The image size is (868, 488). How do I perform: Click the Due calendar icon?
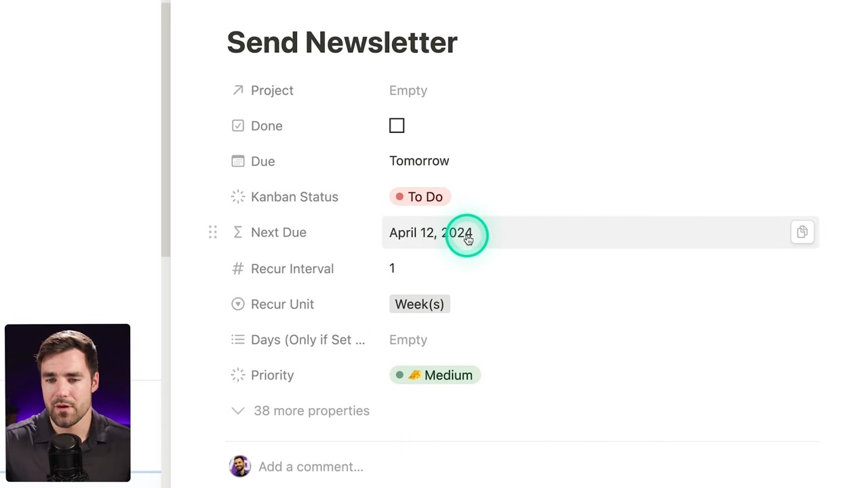(x=237, y=161)
